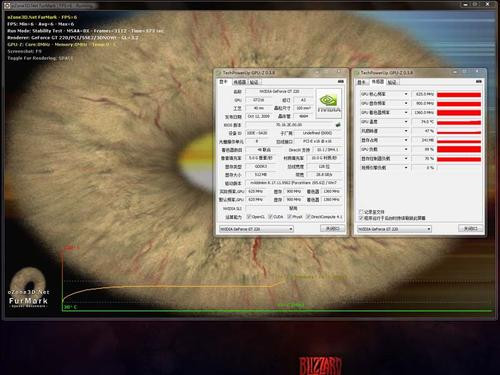Click the memory controller load red graph
This screenshot has height=375, width=500.
point(459,159)
